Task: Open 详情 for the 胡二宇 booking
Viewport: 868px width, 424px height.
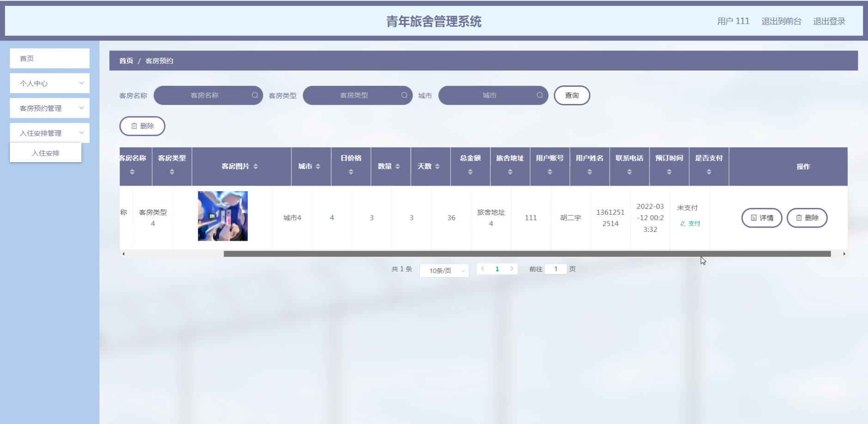Action: coord(762,218)
